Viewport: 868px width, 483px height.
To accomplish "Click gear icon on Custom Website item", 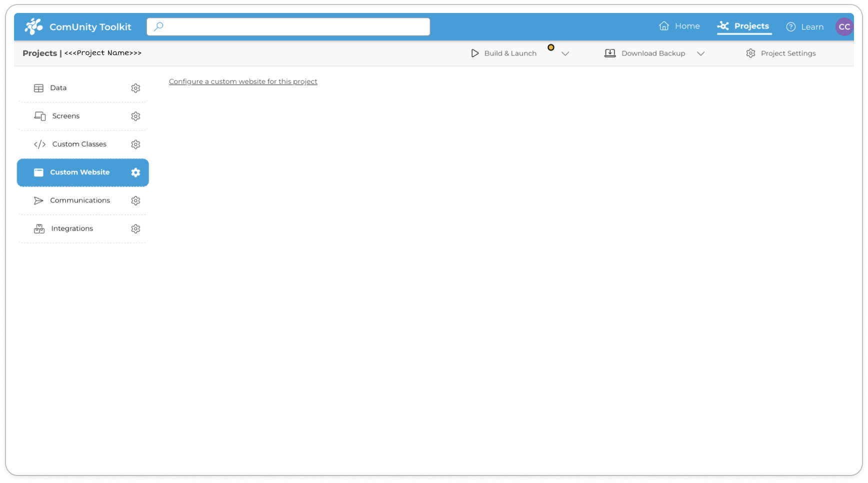I will pos(135,172).
